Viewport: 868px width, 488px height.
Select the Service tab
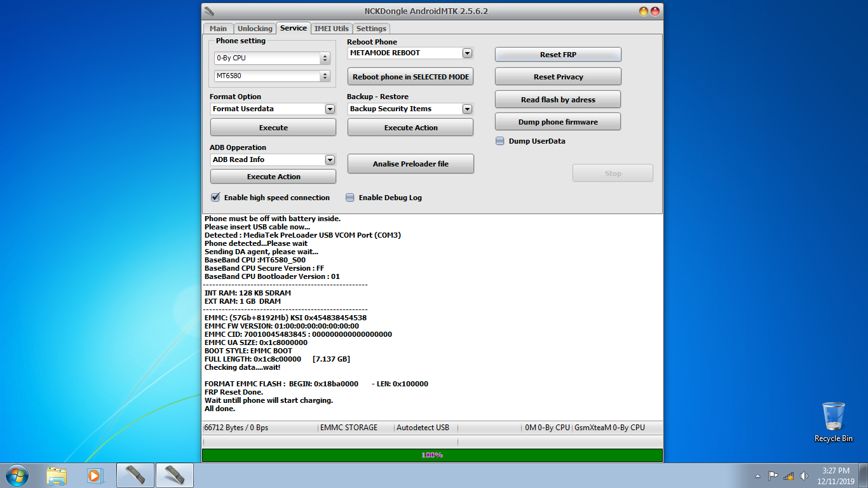point(294,28)
